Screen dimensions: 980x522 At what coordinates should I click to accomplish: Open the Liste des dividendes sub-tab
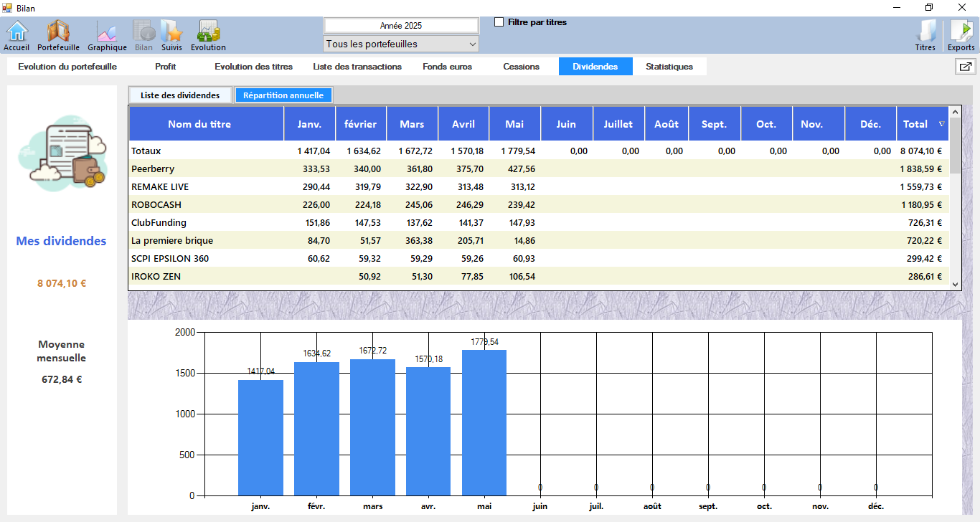(x=180, y=95)
